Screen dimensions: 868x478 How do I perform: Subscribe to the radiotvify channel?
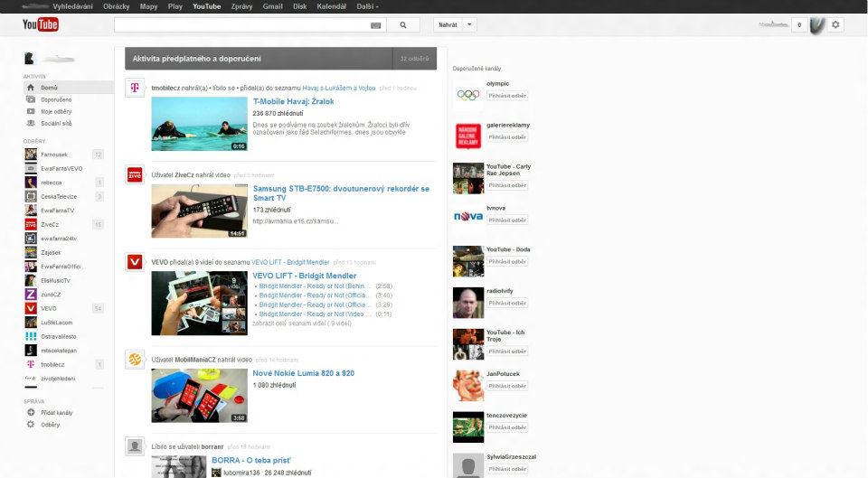point(507,304)
